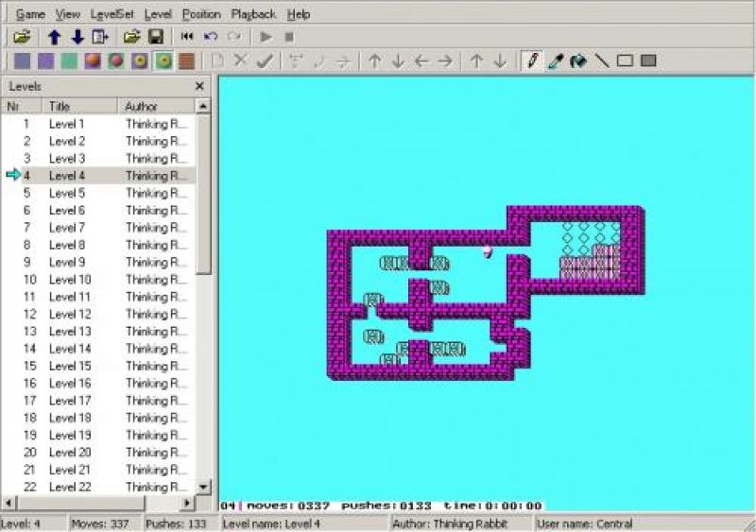Open the Game menu
The height and width of the screenshot is (532, 756).
[30, 14]
